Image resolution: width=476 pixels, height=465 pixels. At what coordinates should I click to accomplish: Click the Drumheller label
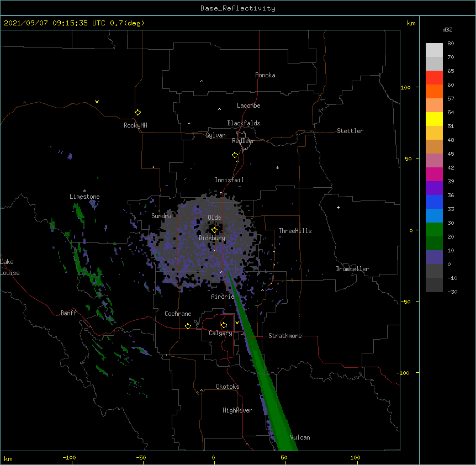click(x=352, y=269)
